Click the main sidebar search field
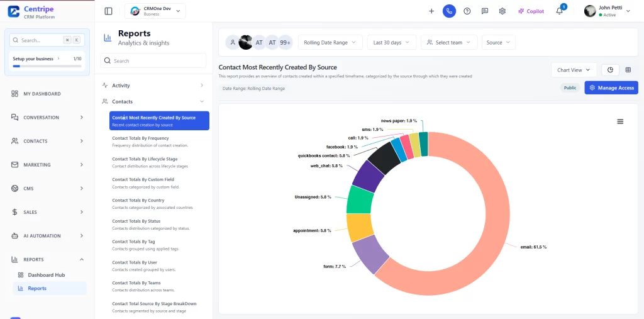Viewport: 644px width, 319px height. pyautogui.click(x=45, y=40)
